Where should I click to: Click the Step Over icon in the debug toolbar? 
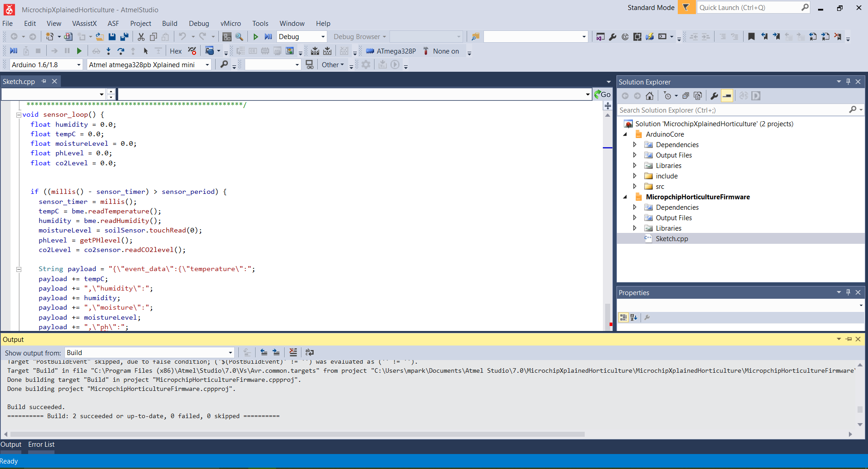(x=121, y=51)
